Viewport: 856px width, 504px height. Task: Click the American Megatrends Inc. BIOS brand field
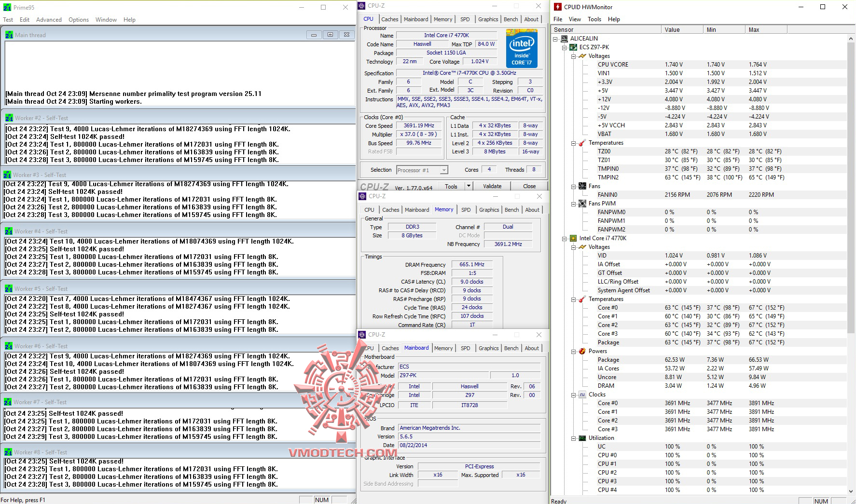pos(469,428)
